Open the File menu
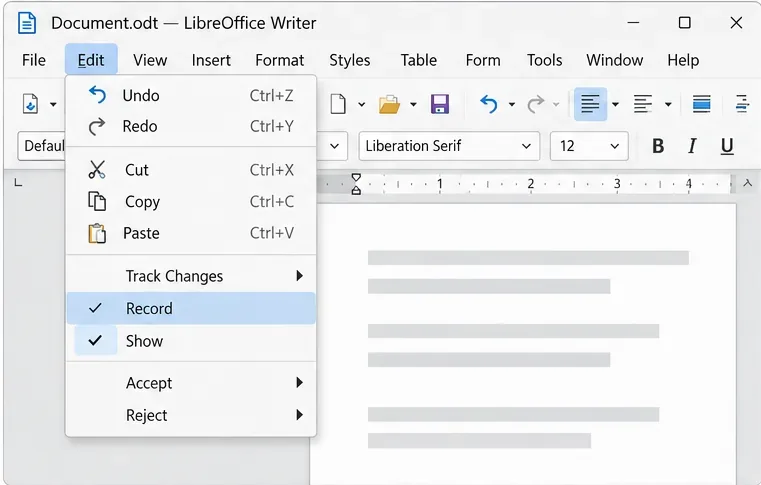 pyautogui.click(x=34, y=60)
